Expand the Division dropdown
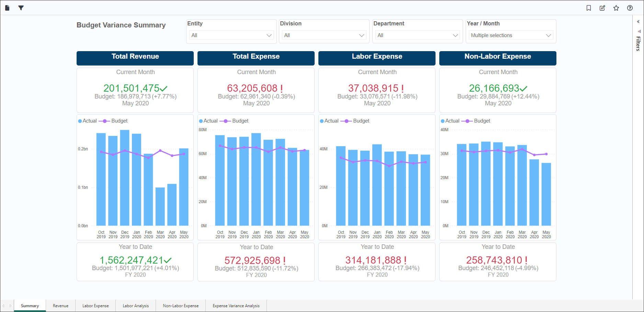Screen dimensions: 644x312 (324, 35)
